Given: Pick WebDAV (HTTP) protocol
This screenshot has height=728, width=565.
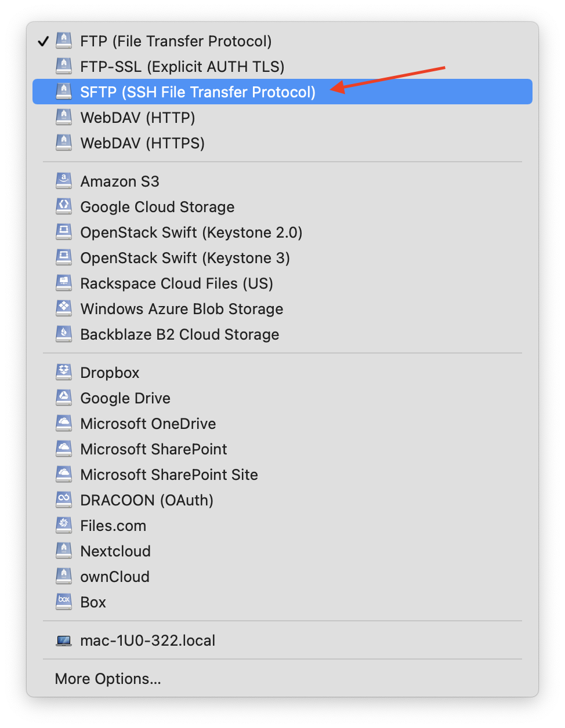Looking at the screenshot, I should (282, 117).
